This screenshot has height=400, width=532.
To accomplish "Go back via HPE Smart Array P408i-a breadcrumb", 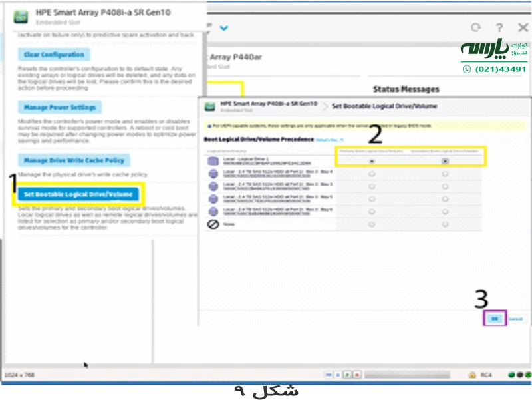I will click(269, 104).
